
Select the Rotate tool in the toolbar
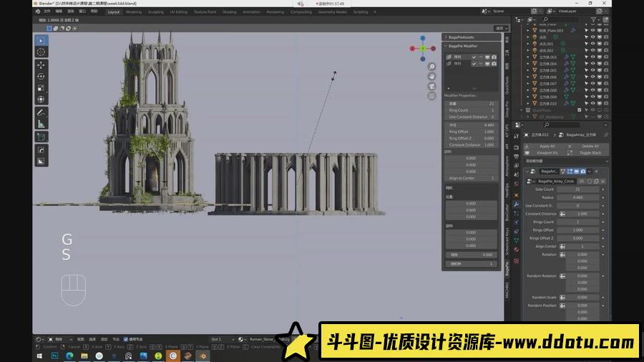41,77
